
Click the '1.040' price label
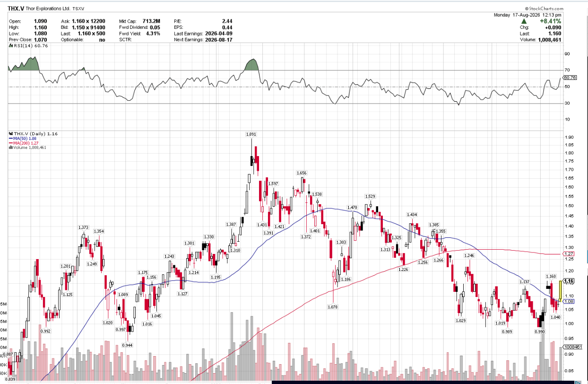coord(556,317)
